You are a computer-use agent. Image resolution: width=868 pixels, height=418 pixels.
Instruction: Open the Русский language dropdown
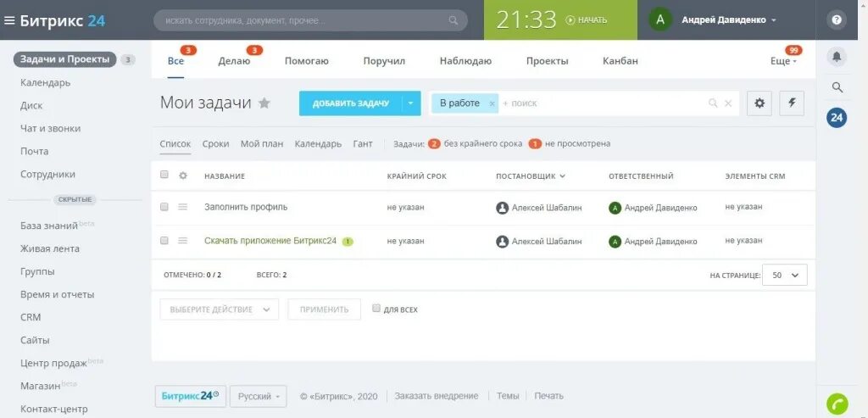point(258,397)
